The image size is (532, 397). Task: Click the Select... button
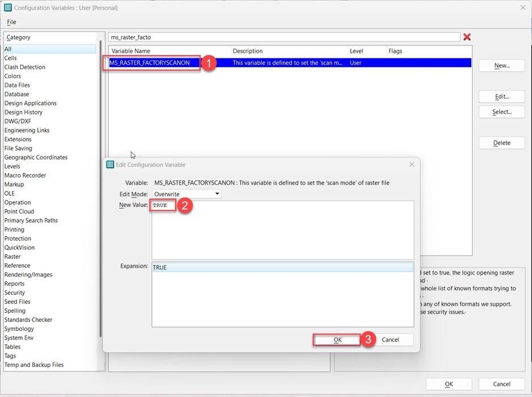point(501,112)
